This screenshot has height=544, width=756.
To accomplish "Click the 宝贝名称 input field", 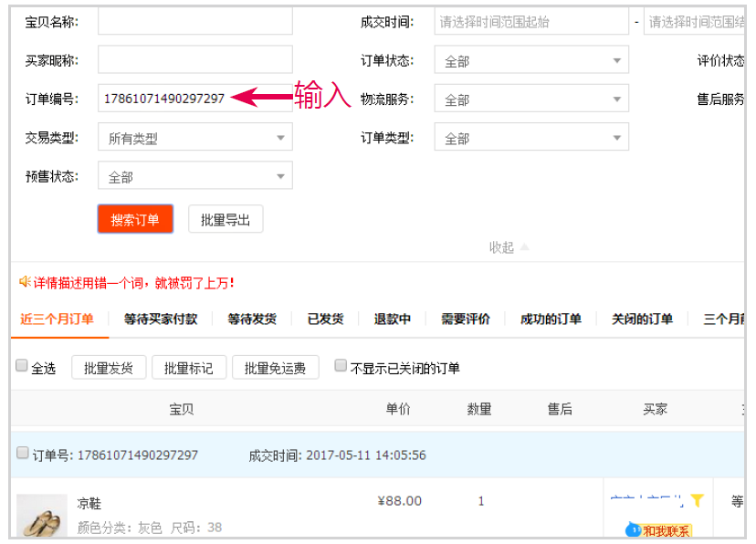I will pyautogui.click(x=195, y=21).
